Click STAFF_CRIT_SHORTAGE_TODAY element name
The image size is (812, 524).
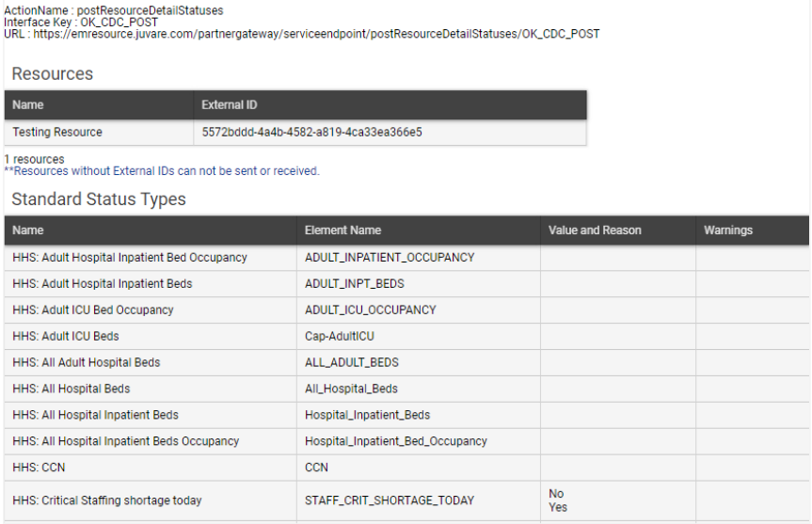(x=390, y=500)
